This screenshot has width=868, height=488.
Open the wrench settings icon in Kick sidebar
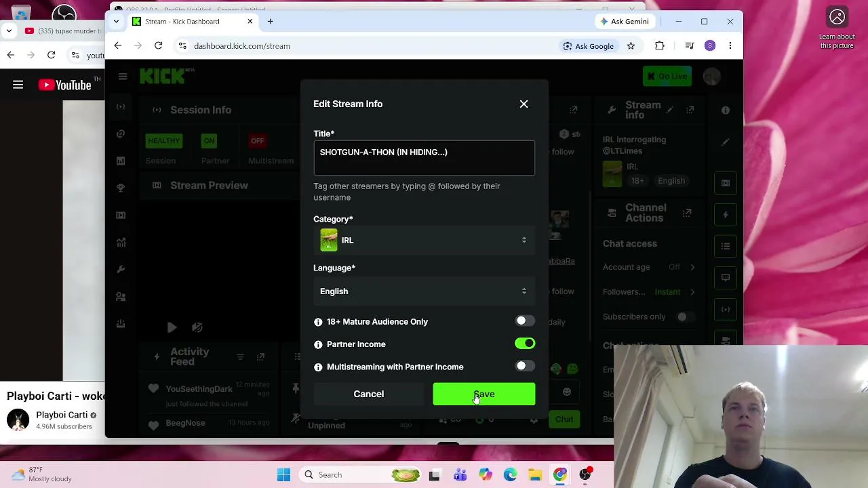point(121,269)
